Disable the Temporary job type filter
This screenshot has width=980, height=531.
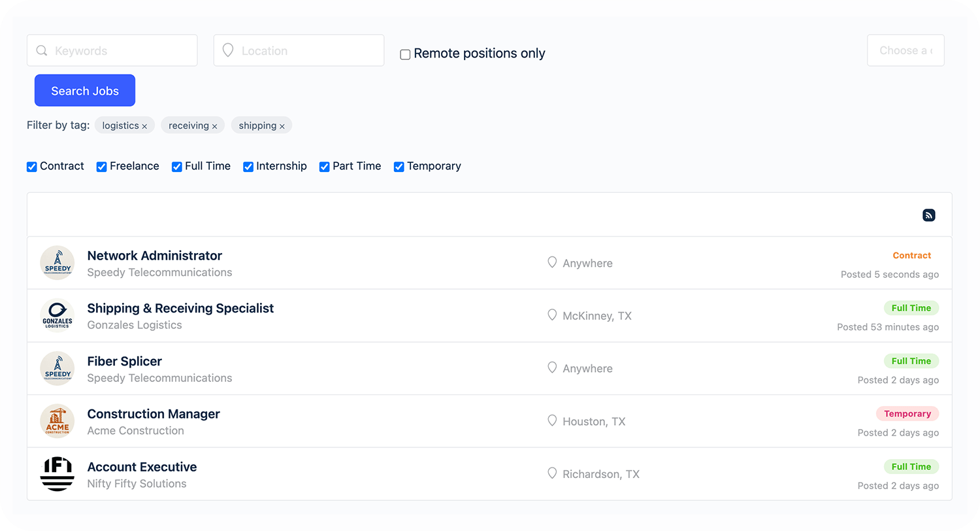point(399,167)
